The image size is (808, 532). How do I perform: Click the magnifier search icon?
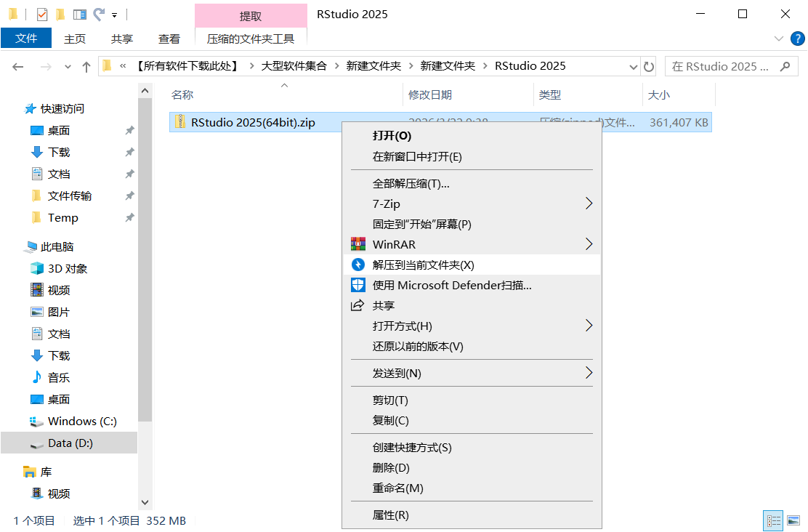(785, 67)
